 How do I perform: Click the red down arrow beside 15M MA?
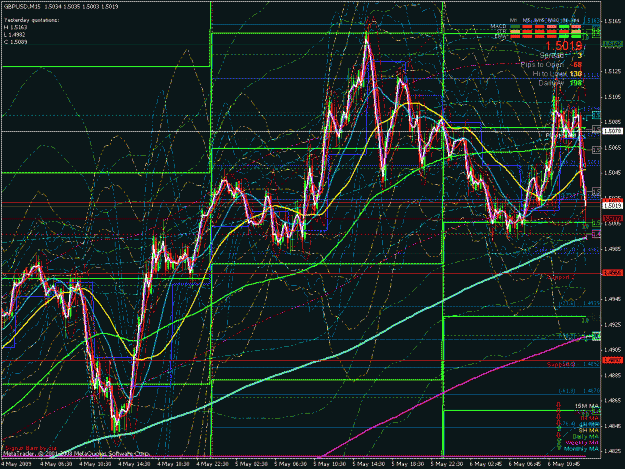click(x=558, y=405)
